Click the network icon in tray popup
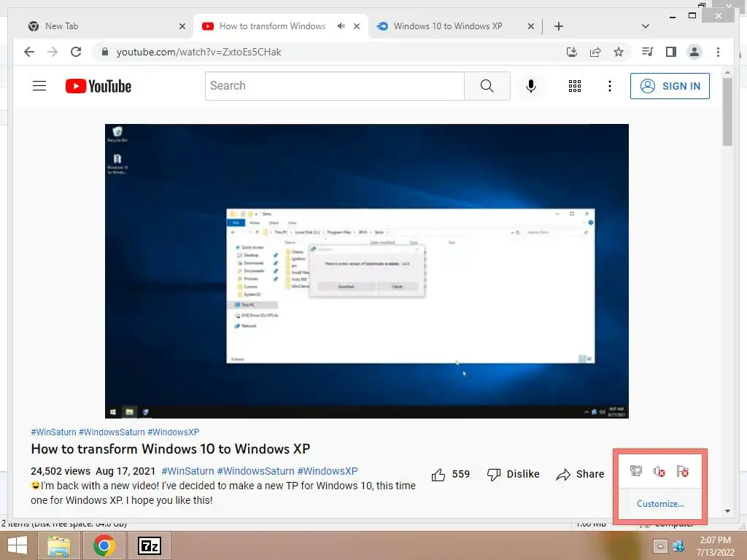The image size is (747, 560). [x=636, y=471]
